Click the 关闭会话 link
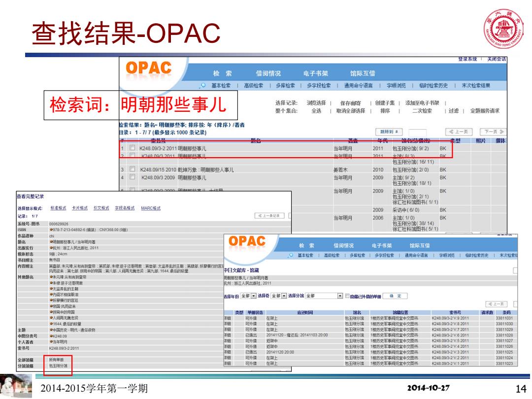Viewport: 532px width, 399px height. point(497,59)
